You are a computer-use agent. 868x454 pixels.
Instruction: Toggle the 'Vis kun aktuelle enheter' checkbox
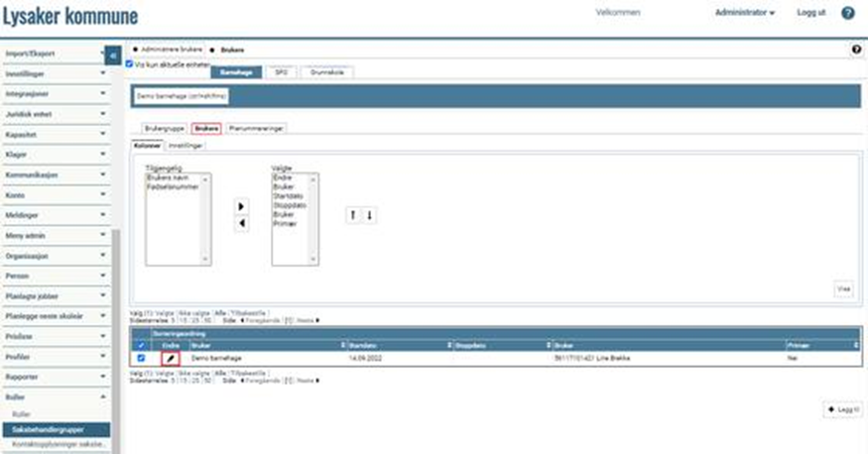129,63
